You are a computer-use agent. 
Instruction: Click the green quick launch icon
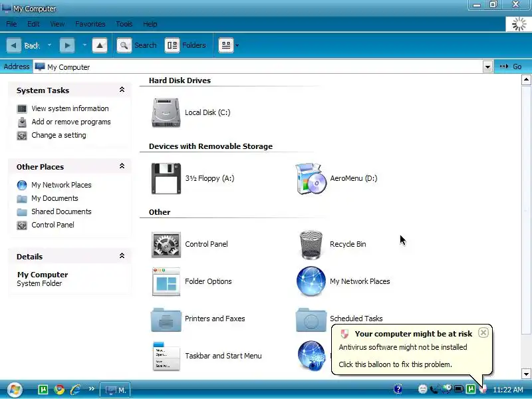43,390
